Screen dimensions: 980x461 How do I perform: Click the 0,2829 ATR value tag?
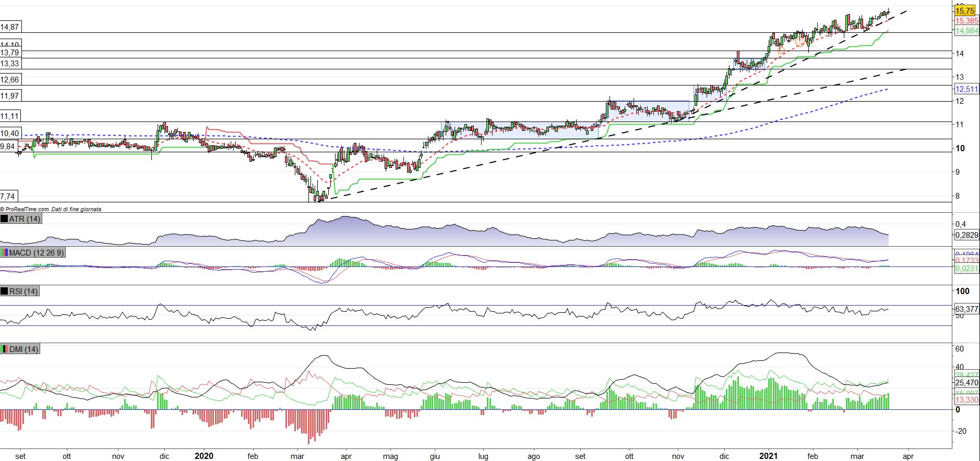(966, 235)
